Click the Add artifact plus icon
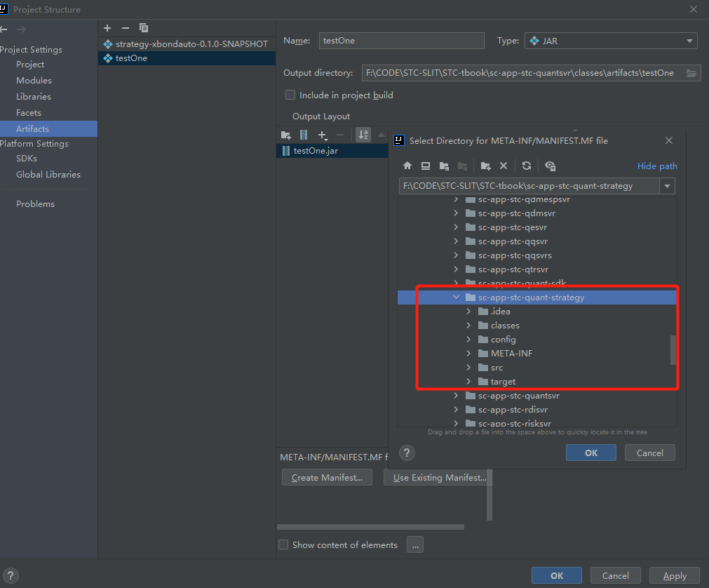Viewport: 709px width, 588px height. (x=107, y=28)
